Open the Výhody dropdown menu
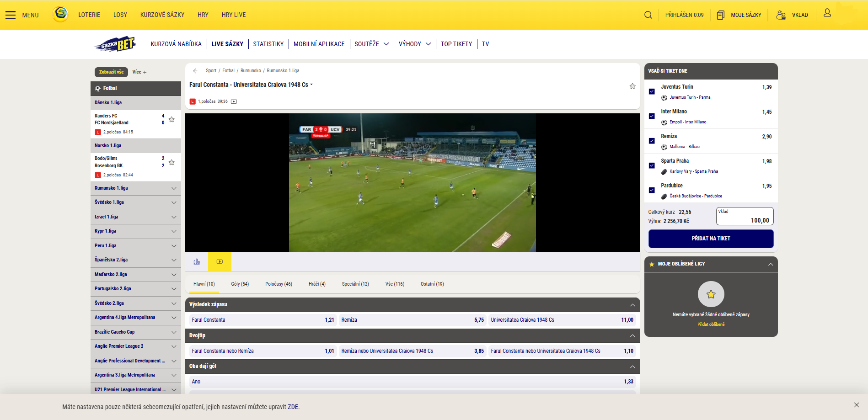 (415, 44)
